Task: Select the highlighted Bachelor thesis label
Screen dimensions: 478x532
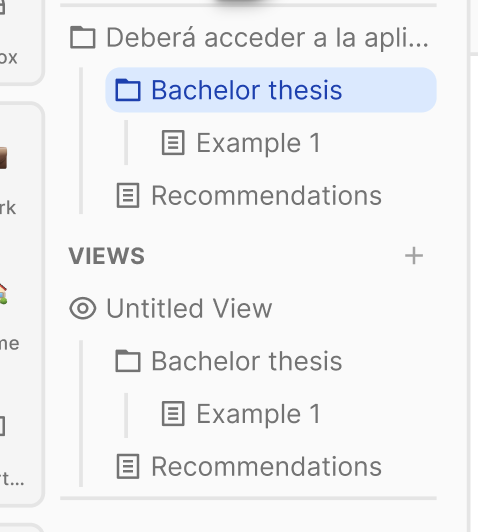Action: [247, 90]
